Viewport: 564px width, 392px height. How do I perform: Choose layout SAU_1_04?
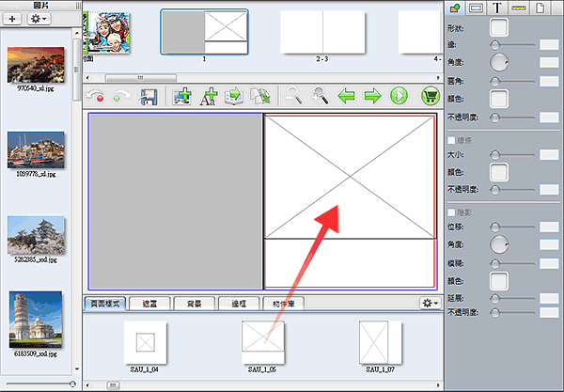(146, 342)
